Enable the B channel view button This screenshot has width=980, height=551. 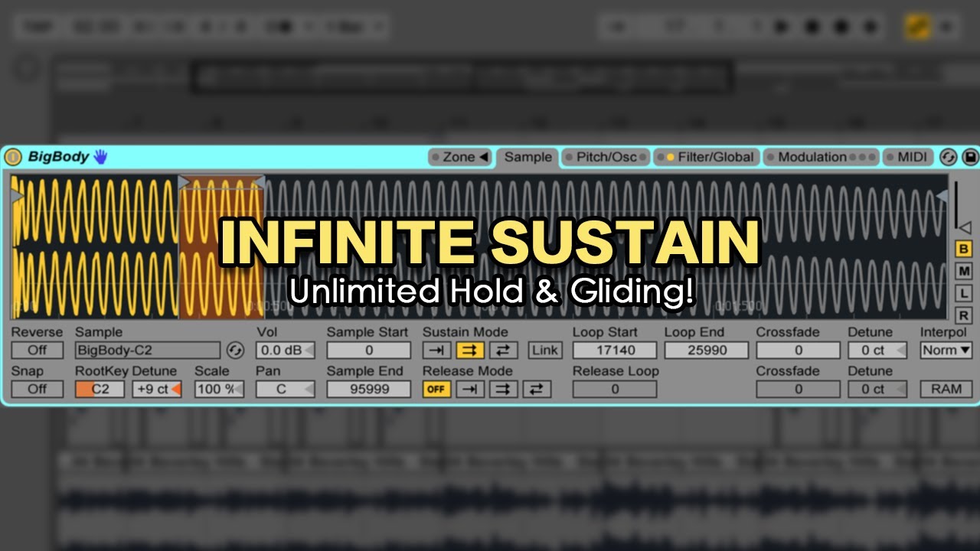point(963,249)
